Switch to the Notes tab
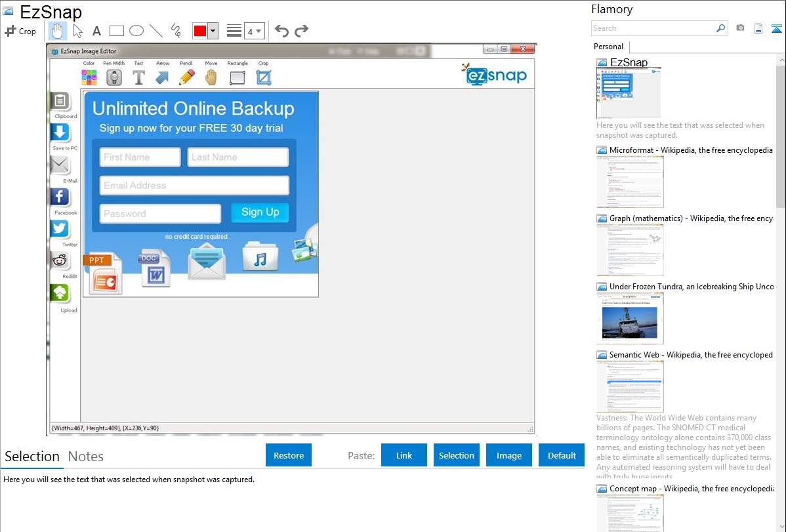This screenshot has width=786, height=532. [x=85, y=457]
